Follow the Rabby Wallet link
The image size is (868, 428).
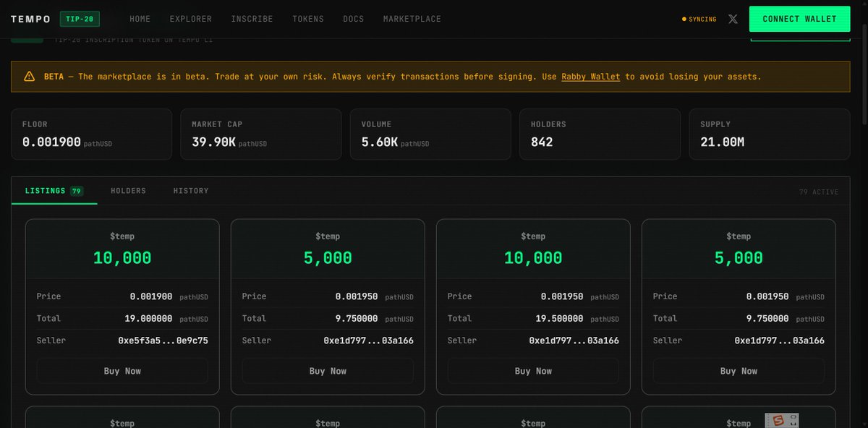pos(590,77)
